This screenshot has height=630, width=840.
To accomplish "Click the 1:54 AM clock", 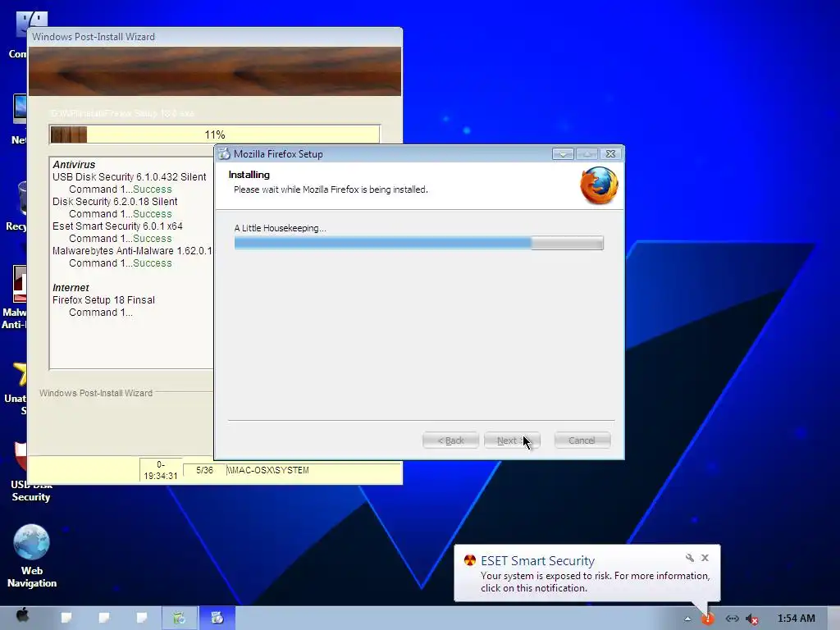I will pos(796,619).
